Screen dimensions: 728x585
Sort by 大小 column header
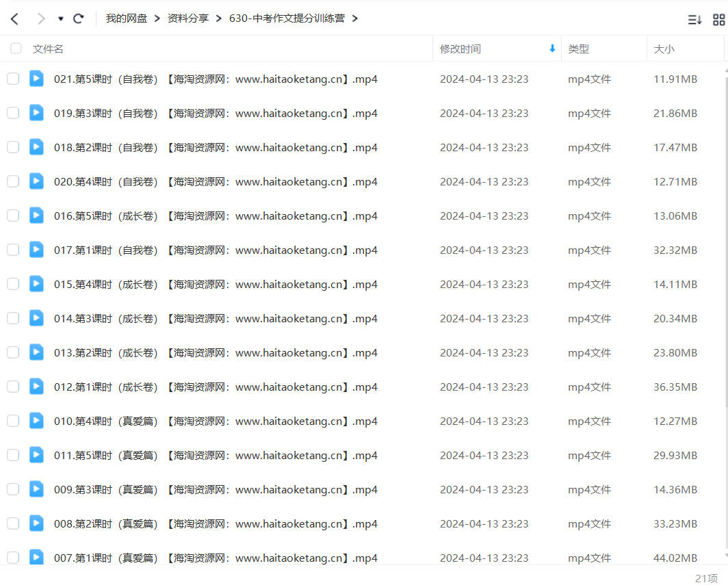(664, 49)
